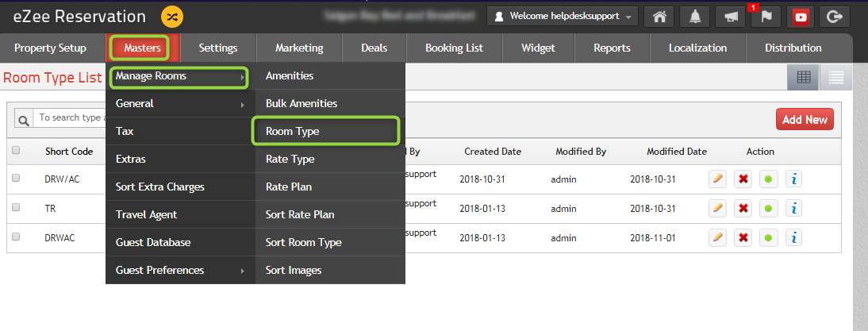Switch to list view icon
The image size is (868, 331).
(x=836, y=78)
